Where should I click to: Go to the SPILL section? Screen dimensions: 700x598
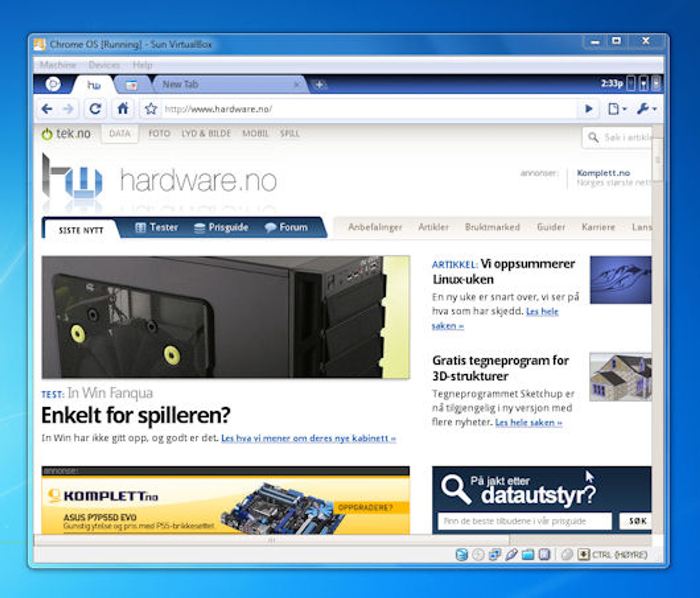pyautogui.click(x=290, y=134)
